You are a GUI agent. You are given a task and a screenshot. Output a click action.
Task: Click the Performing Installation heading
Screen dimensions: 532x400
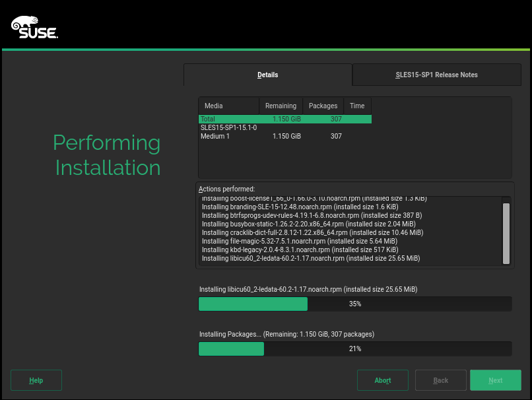point(107,154)
